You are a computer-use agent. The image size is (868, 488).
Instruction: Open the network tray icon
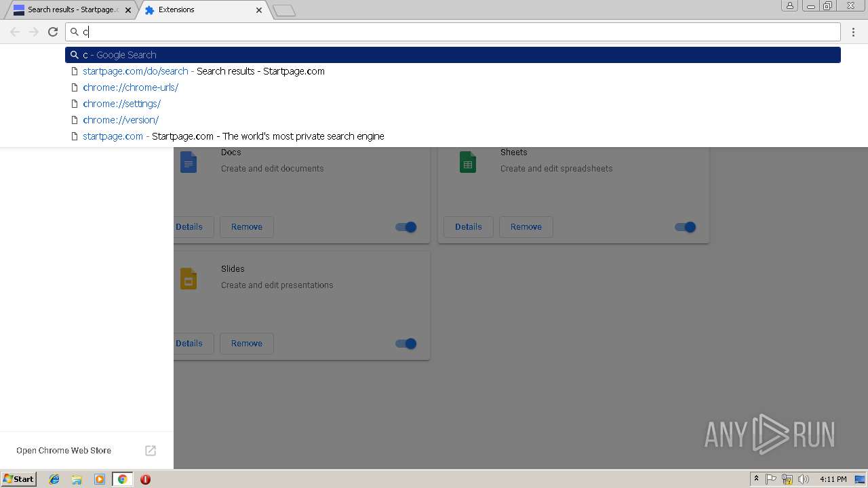787,479
